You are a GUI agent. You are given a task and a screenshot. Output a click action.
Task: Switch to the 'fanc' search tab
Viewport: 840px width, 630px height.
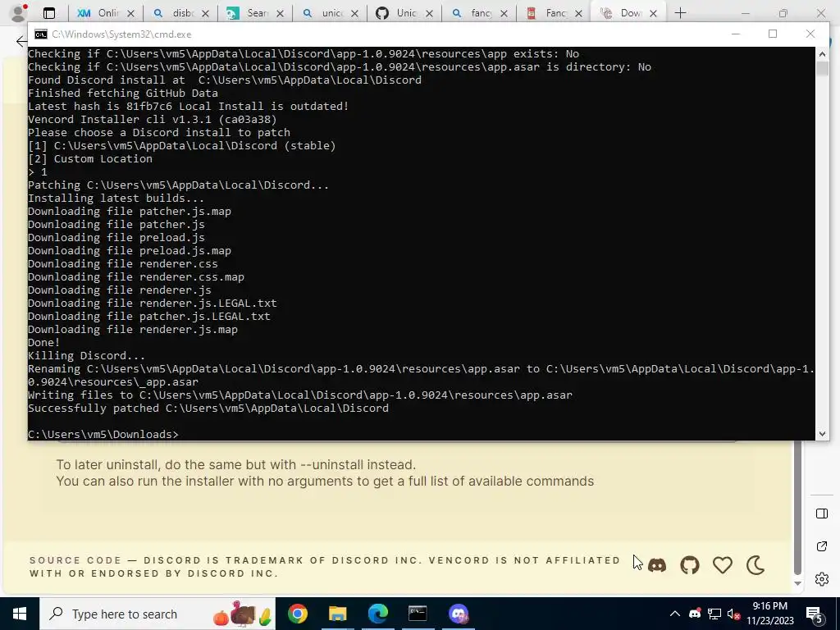point(478,13)
